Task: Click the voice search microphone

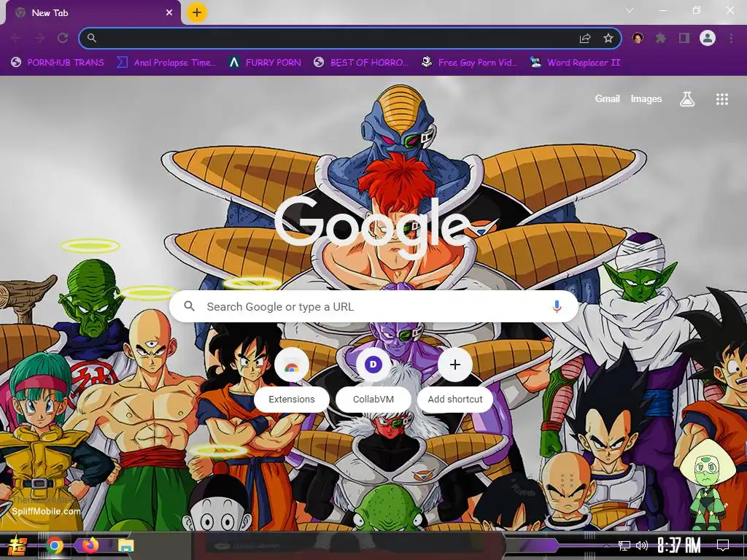Action: coord(557,307)
